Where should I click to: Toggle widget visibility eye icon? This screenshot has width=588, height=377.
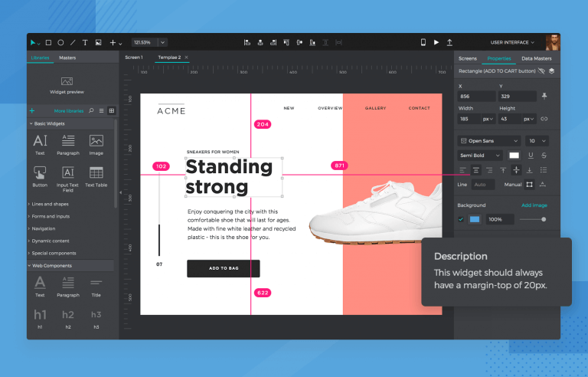tap(541, 71)
